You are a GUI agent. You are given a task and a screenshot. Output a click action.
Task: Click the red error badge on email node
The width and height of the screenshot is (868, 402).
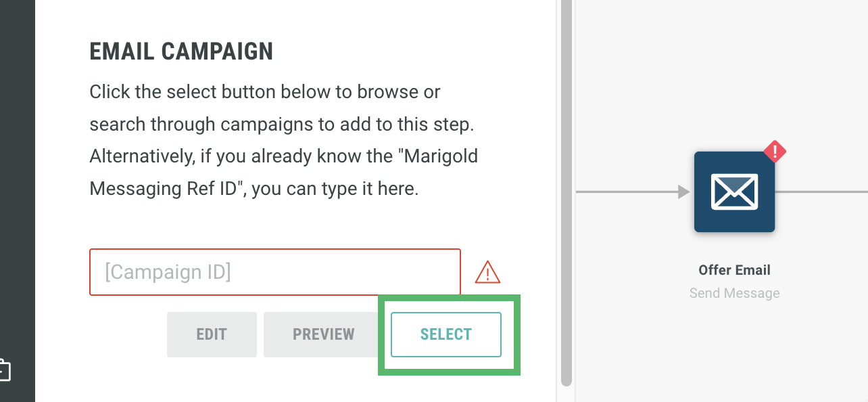click(x=775, y=152)
